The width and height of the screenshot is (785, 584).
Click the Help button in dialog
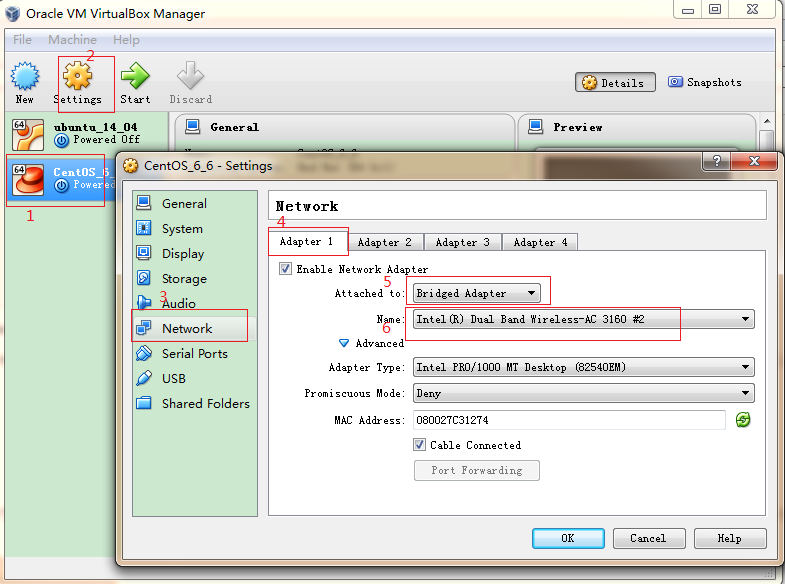(x=730, y=538)
